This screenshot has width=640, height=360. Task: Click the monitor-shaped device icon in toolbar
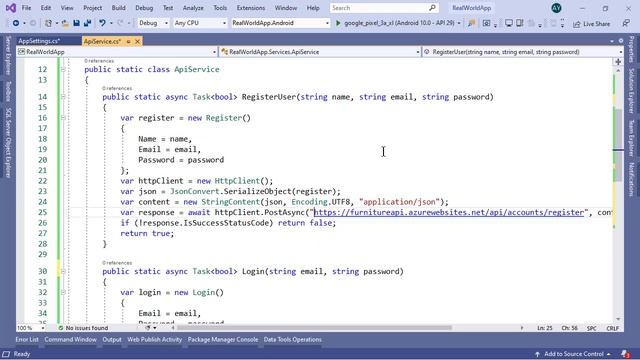[509, 23]
